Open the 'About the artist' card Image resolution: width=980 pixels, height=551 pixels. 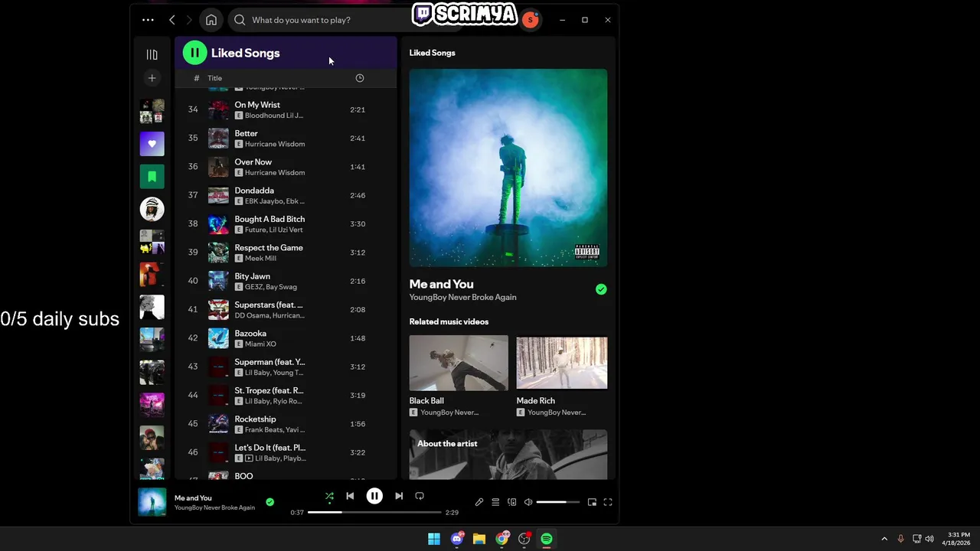[508, 455]
